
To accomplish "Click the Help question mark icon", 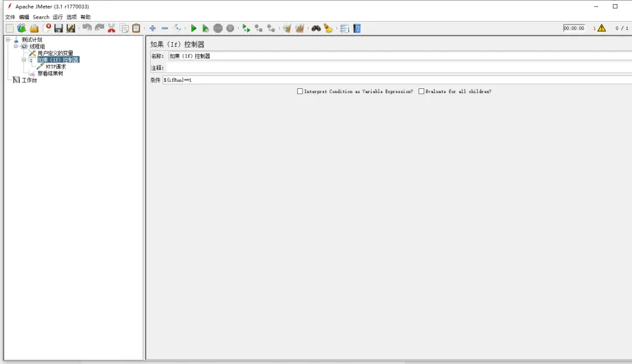I will click(x=357, y=28).
